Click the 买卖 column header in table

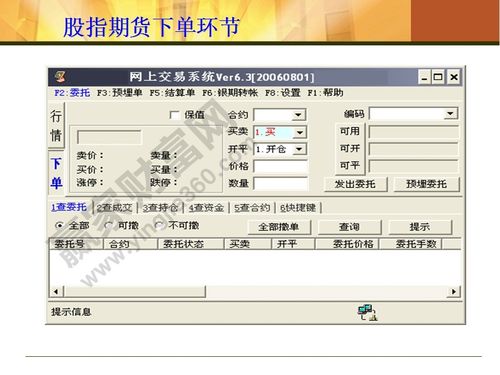[248, 244]
